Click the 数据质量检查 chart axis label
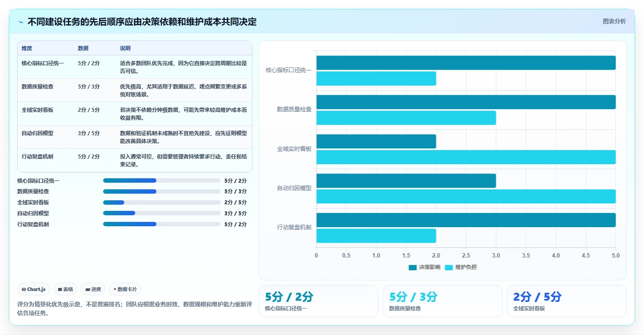This screenshot has width=644, height=335. click(x=294, y=109)
